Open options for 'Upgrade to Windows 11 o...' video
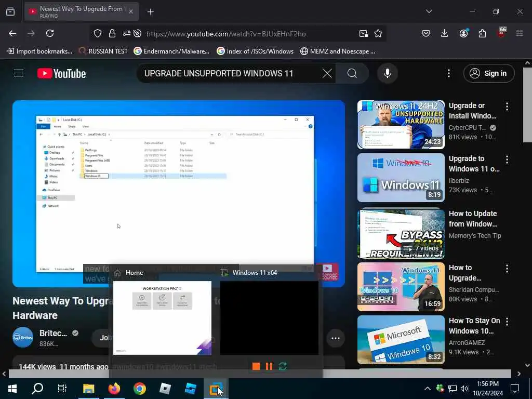Screen dimensions: 532x399 coord(507,159)
